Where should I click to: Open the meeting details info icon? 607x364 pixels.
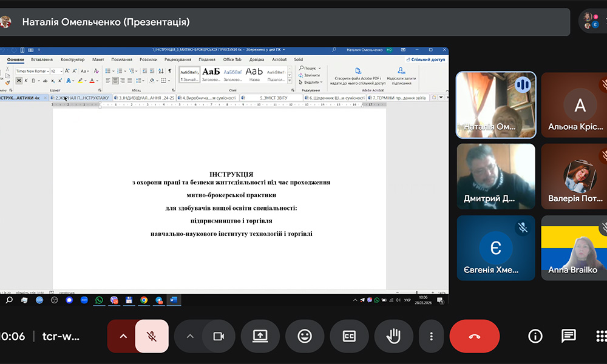click(x=535, y=336)
